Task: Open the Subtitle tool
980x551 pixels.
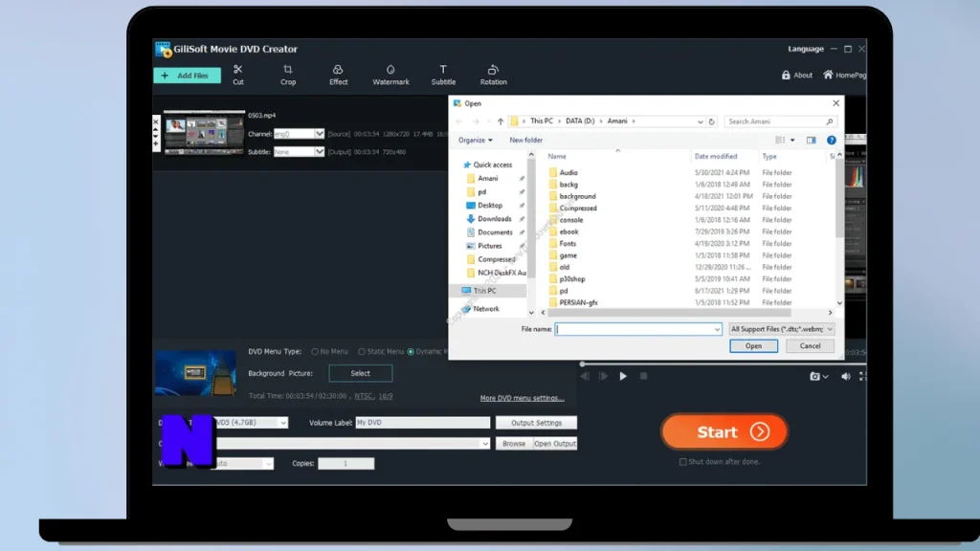Action: (x=443, y=75)
